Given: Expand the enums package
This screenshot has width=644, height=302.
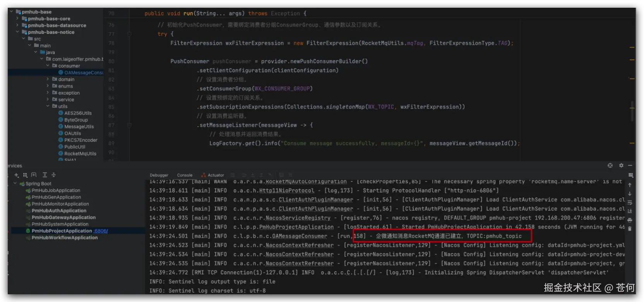Looking at the screenshot, I should tap(48, 86).
